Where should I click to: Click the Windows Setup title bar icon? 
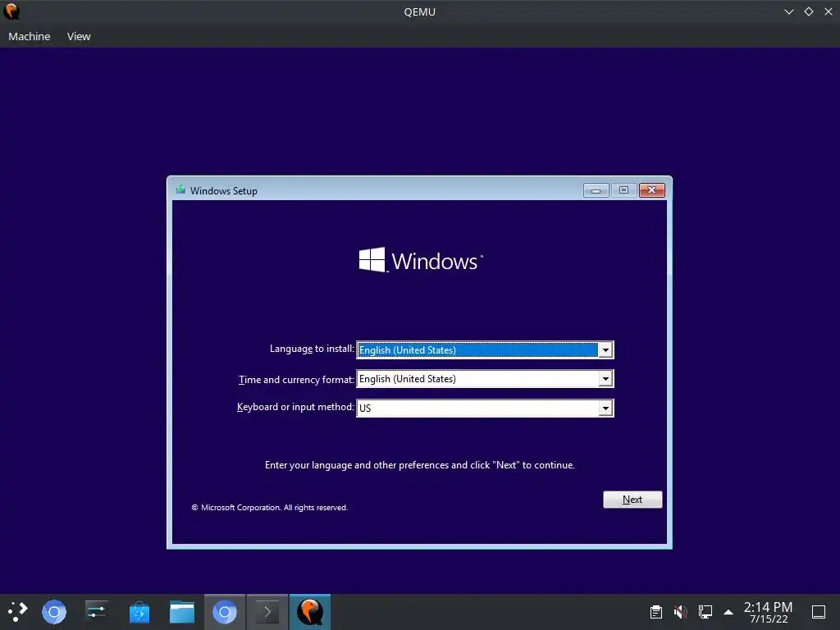(x=180, y=189)
